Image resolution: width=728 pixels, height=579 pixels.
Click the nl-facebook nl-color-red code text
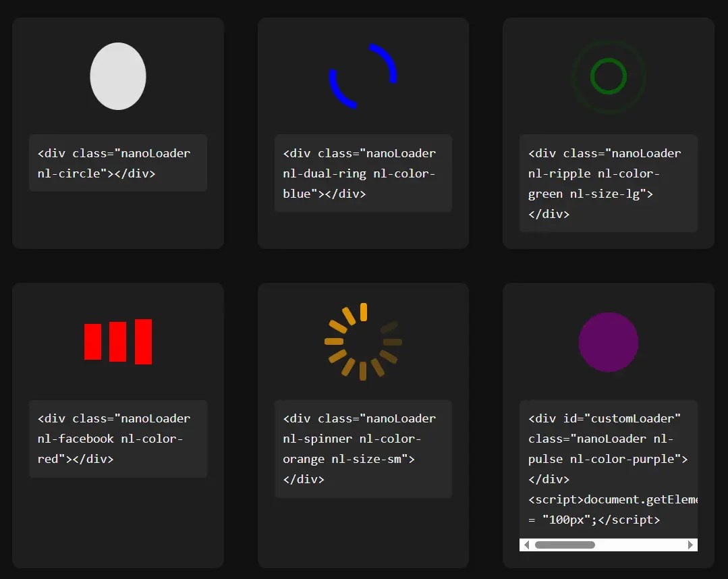coord(118,439)
